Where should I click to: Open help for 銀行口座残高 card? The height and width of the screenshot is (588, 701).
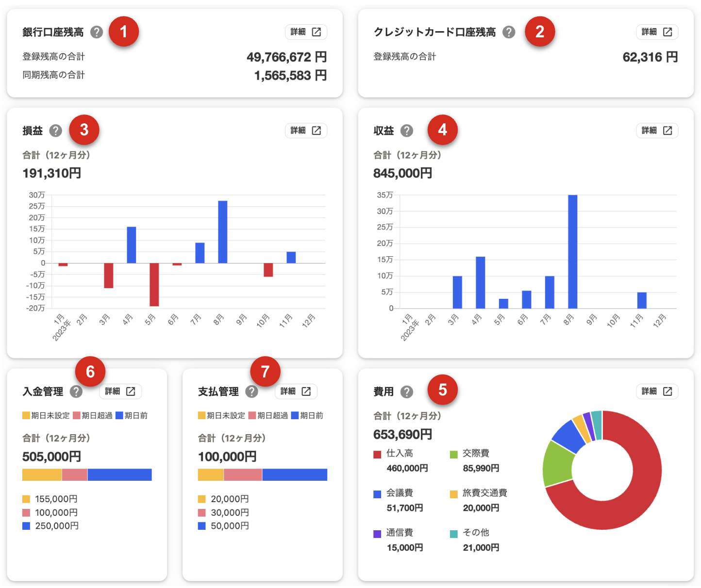click(97, 32)
